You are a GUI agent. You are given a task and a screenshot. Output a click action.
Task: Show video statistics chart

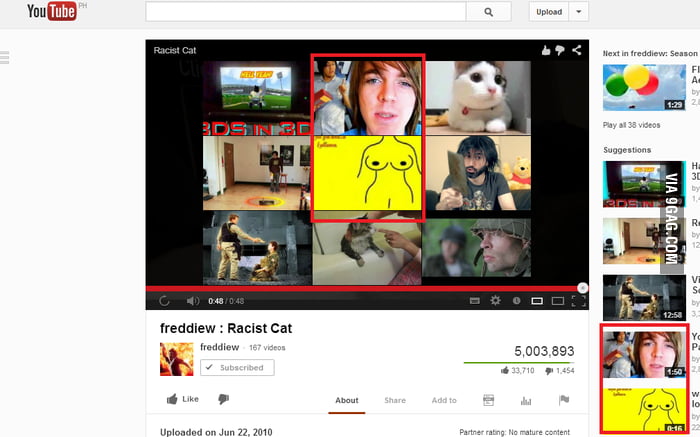click(526, 400)
